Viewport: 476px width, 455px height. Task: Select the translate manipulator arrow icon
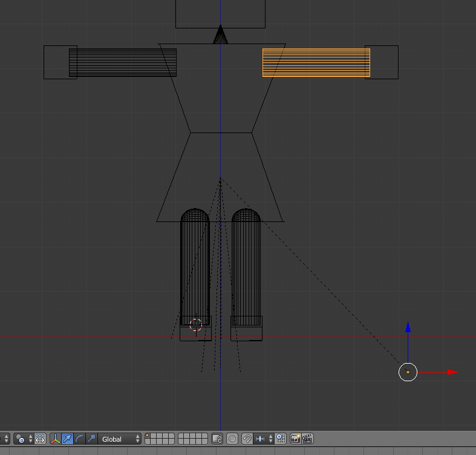(x=67, y=439)
